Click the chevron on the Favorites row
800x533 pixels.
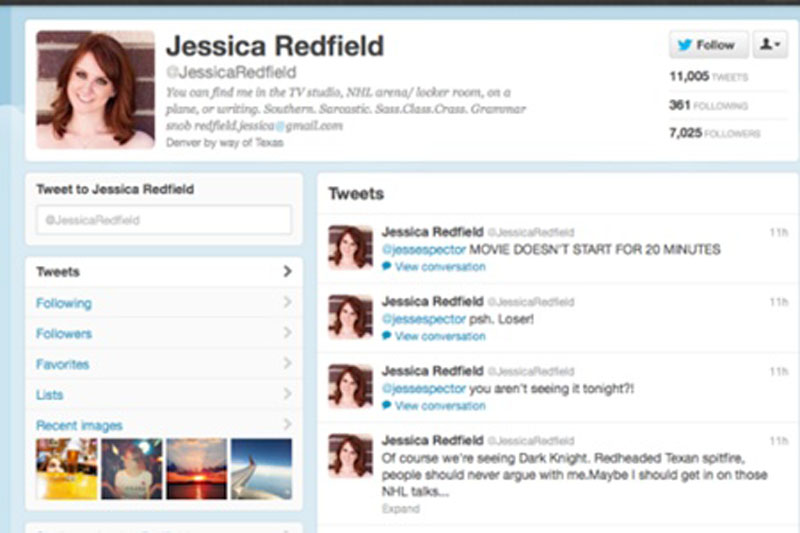pos(288,363)
